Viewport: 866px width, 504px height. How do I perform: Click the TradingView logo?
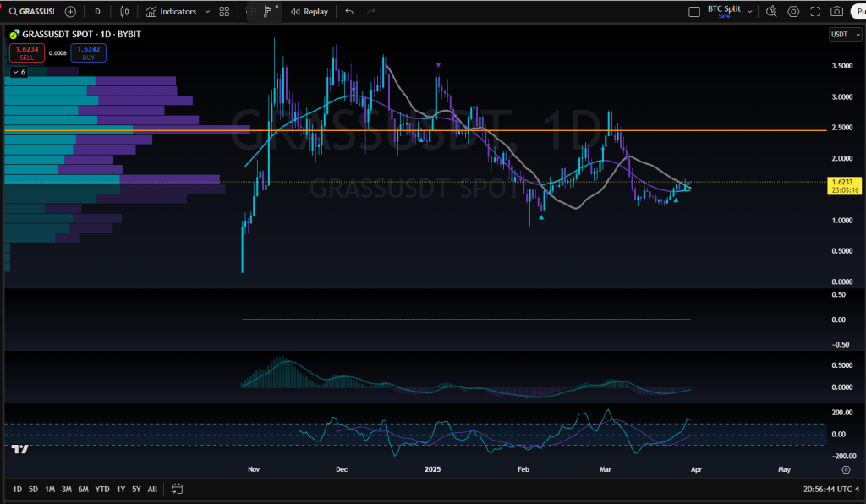click(20, 449)
